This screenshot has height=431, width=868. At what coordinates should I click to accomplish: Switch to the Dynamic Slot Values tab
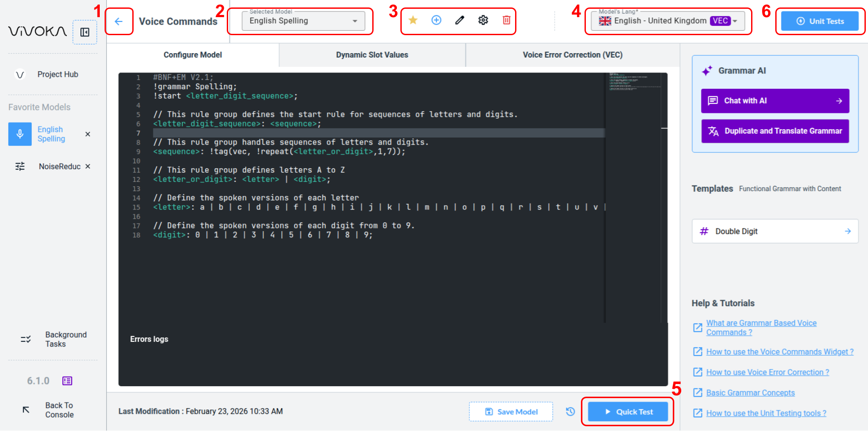(x=372, y=55)
